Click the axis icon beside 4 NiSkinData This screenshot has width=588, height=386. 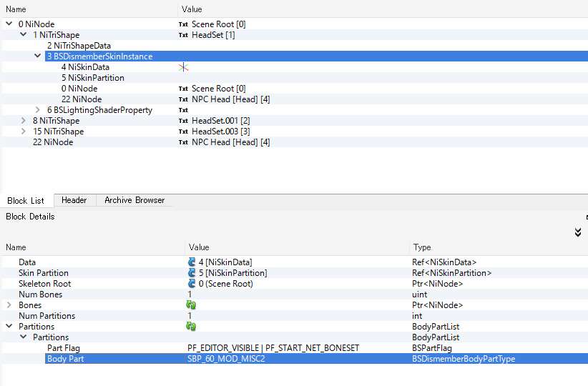pyautogui.click(x=184, y=67)
